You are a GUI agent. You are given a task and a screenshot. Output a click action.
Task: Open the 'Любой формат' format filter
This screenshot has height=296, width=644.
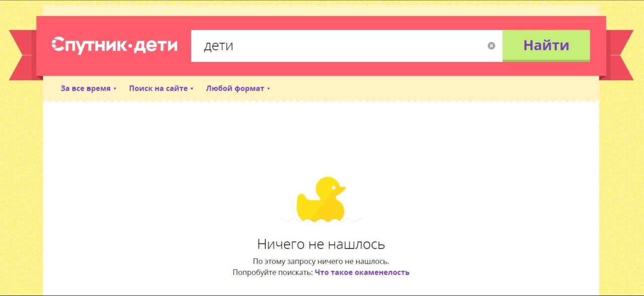pyautogui.click(x=235, y=88)
